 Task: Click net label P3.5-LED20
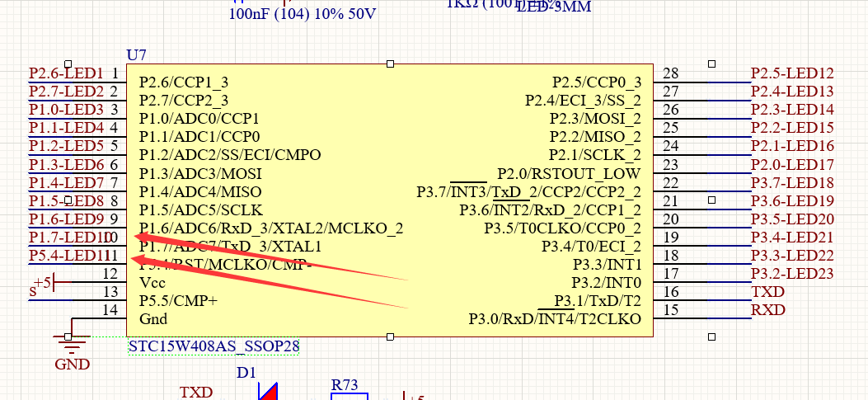point(792,219)
